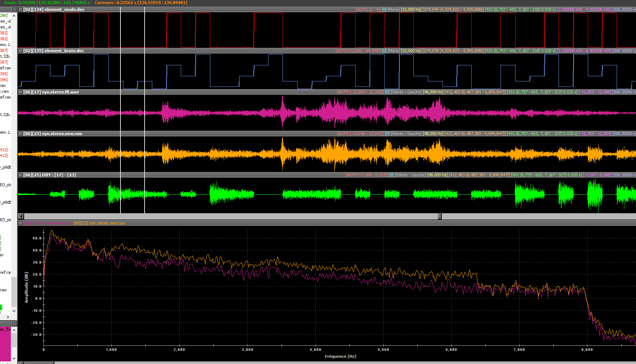Click the icon beside the DIFF : [17] - [23] track title
The image size is (636, 364).
(20, 175)
